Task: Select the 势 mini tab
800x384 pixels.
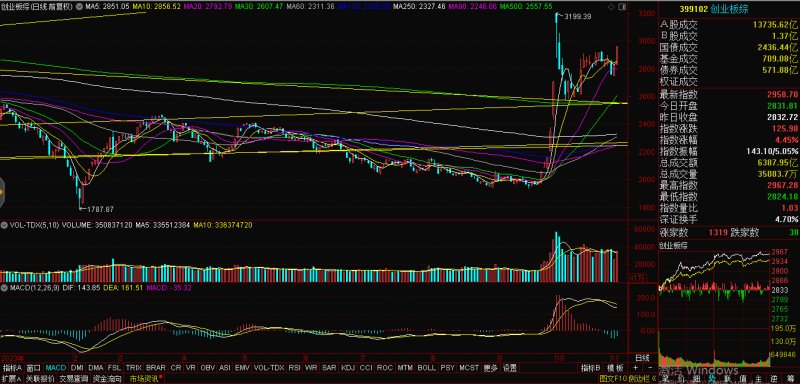Action: pyautogui.click(x=711, y=379)
